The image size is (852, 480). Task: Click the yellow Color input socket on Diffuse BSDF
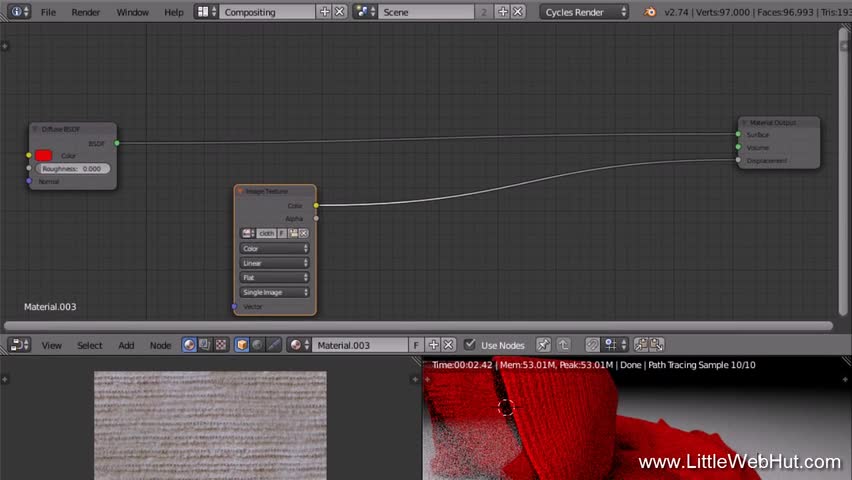pyautogui.click(x=29, y=155)
